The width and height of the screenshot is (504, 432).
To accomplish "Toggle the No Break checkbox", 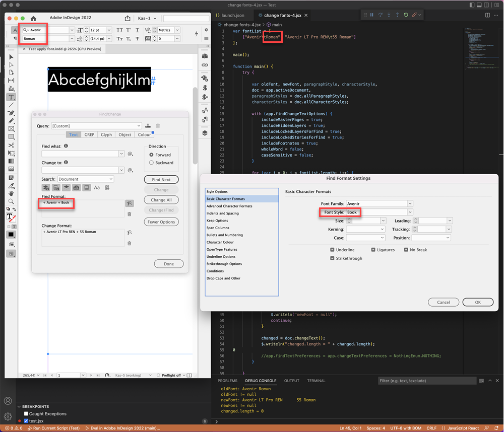I will point(406,250).
